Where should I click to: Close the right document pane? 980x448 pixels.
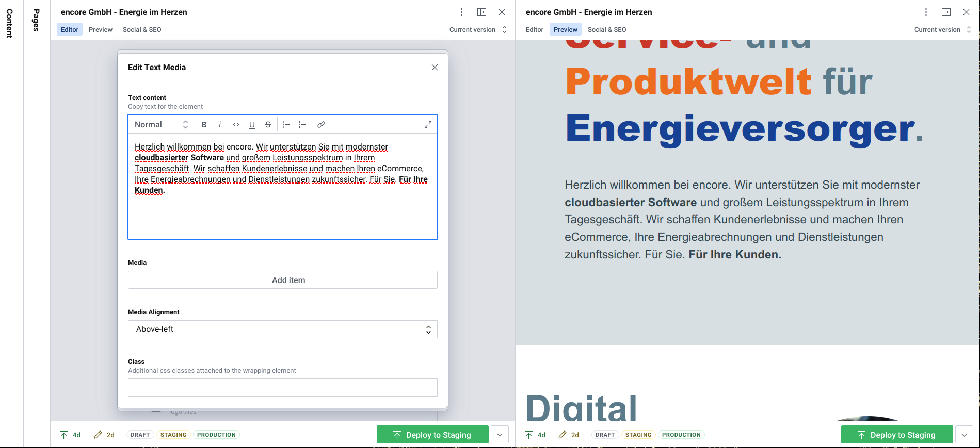coord(966,12)
